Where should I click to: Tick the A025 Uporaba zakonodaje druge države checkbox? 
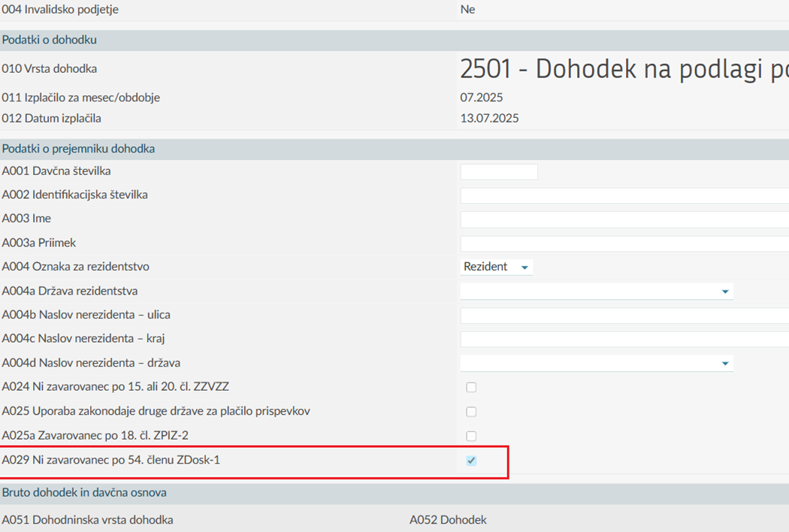click(471, 412)
